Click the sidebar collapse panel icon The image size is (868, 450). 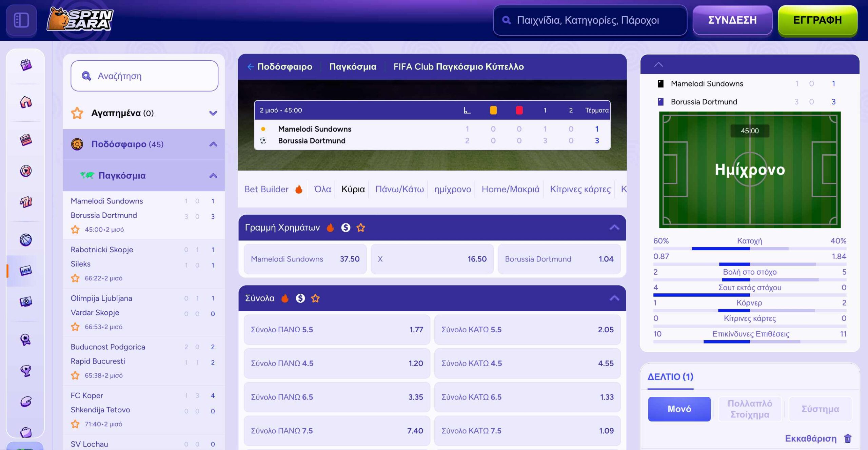coord(21,20)
